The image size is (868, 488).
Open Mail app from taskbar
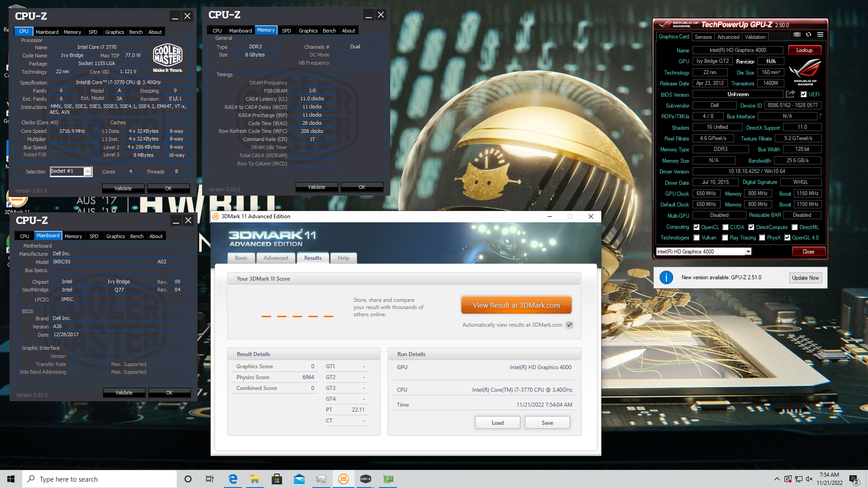point(299,479)
